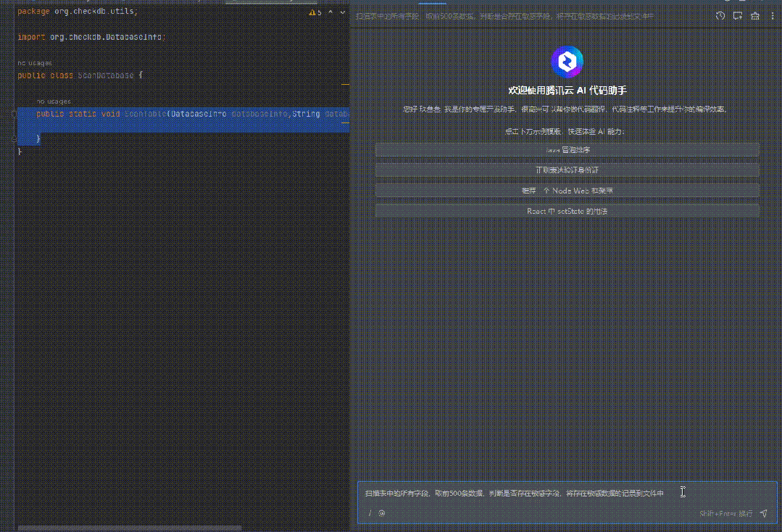The width and height of the screenshot is (782, 532).
Task: Choose the Node Web framework recommendation template
Action: tap(567, 191)
